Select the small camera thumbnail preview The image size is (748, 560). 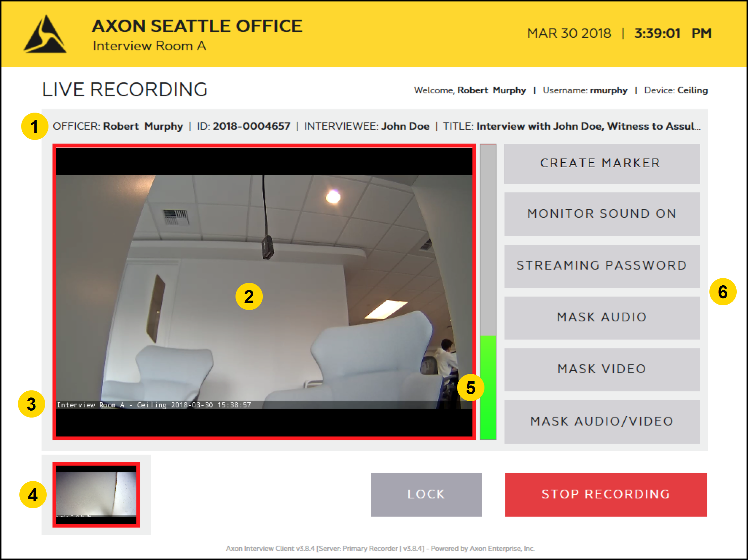tap(96, 494)
